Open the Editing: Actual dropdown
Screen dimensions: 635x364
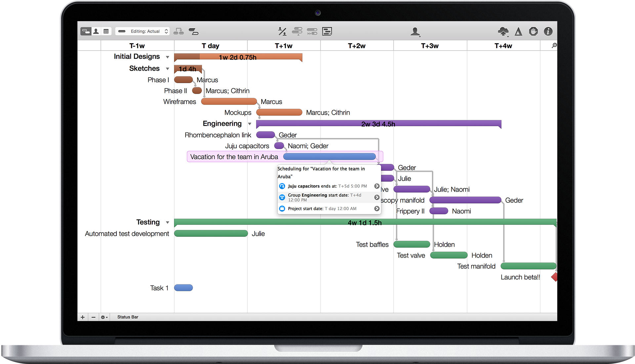pyautogui.click(x=143, y=31)
